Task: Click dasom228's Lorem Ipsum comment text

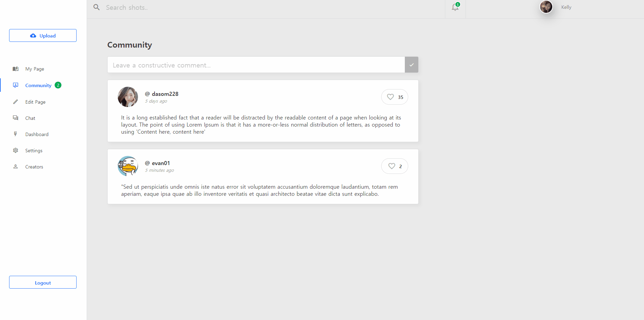Action: click(261, 125)
